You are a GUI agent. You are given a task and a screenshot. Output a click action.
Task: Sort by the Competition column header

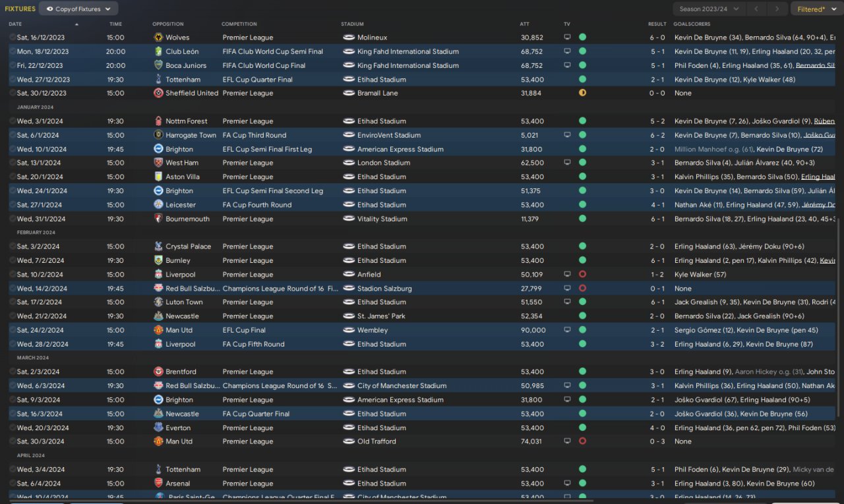click(x=239, y=24)
